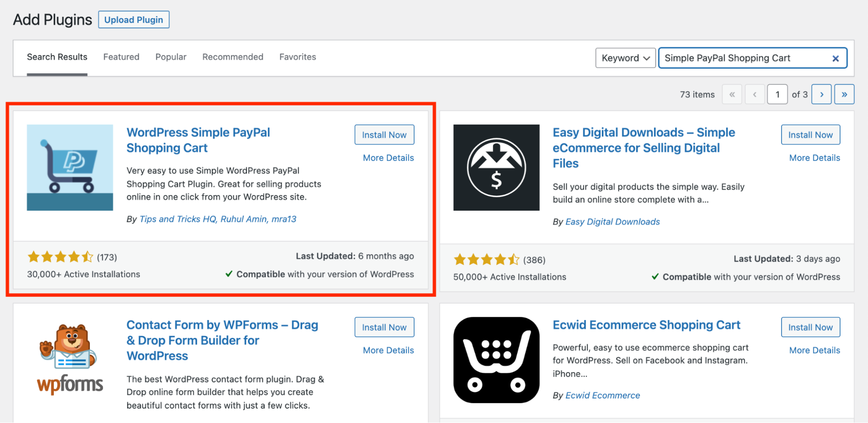Click the Ecwid shopping cart plugin icon
Screen dimensions: 868x423
click(496, 360)
